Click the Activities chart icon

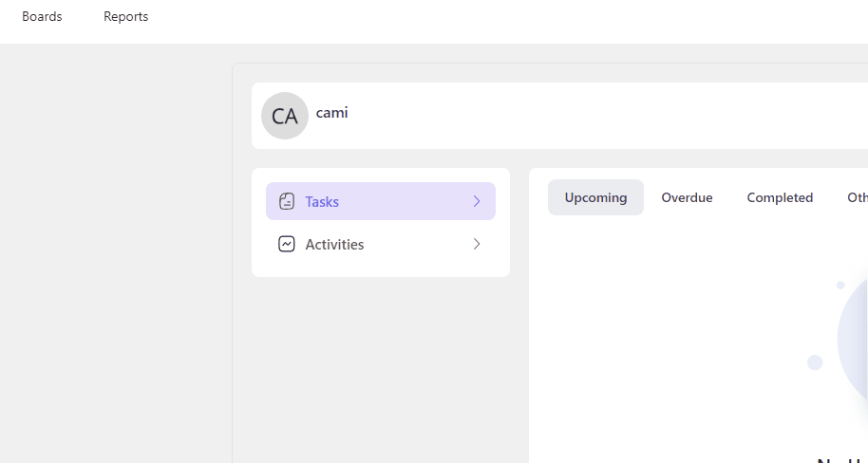(x=287, y=244)
